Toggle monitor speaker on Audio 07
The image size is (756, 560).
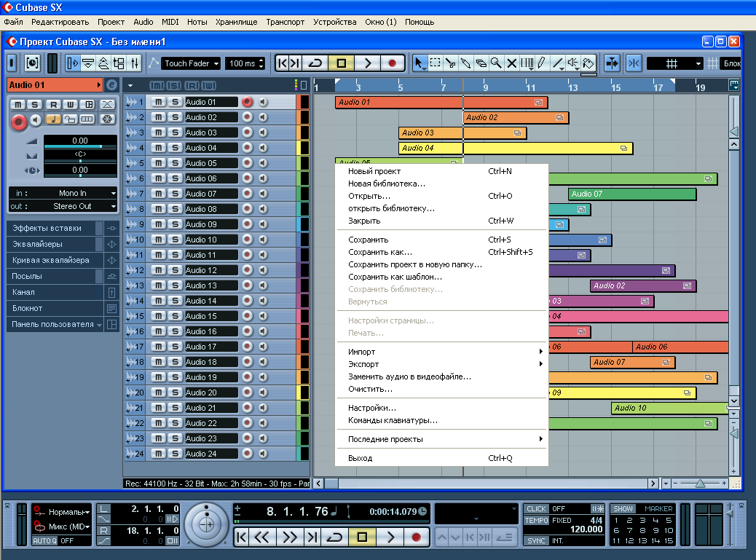[x=263, y=194]
